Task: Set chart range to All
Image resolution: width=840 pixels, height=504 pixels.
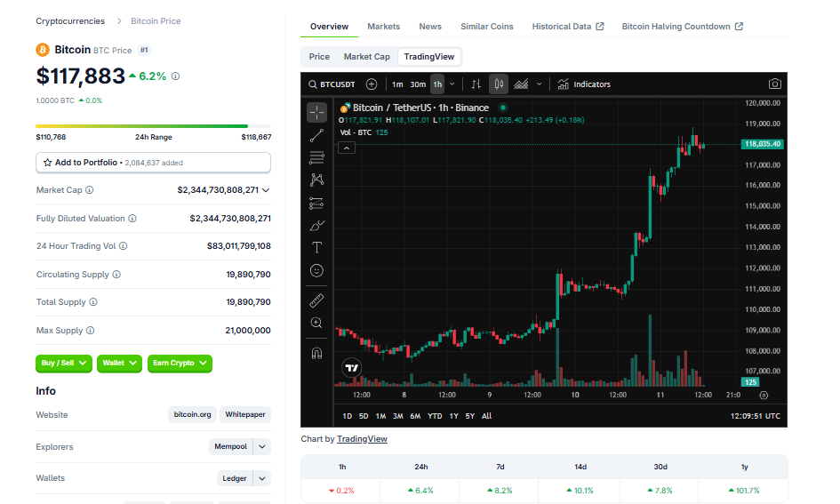Action: [x=486, y=416]
